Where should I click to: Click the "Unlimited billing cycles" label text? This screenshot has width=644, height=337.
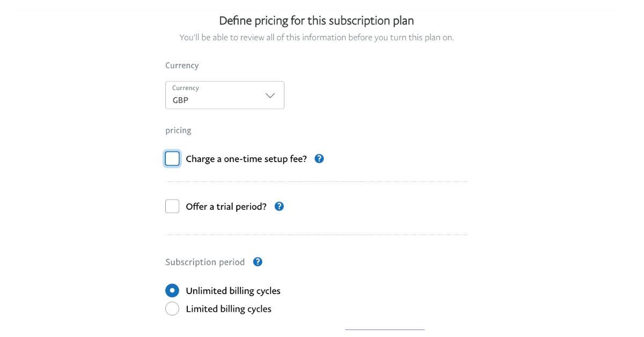(x=233, y=291)
